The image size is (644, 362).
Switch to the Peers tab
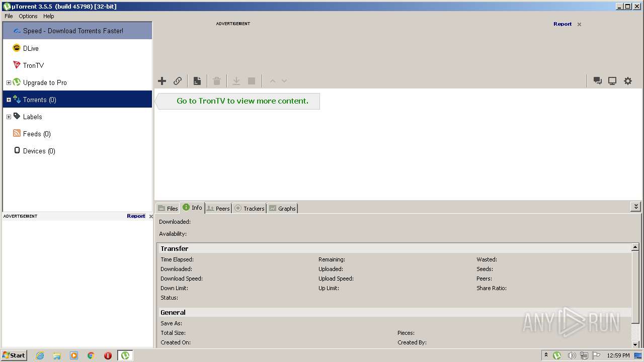click(218, 208)
